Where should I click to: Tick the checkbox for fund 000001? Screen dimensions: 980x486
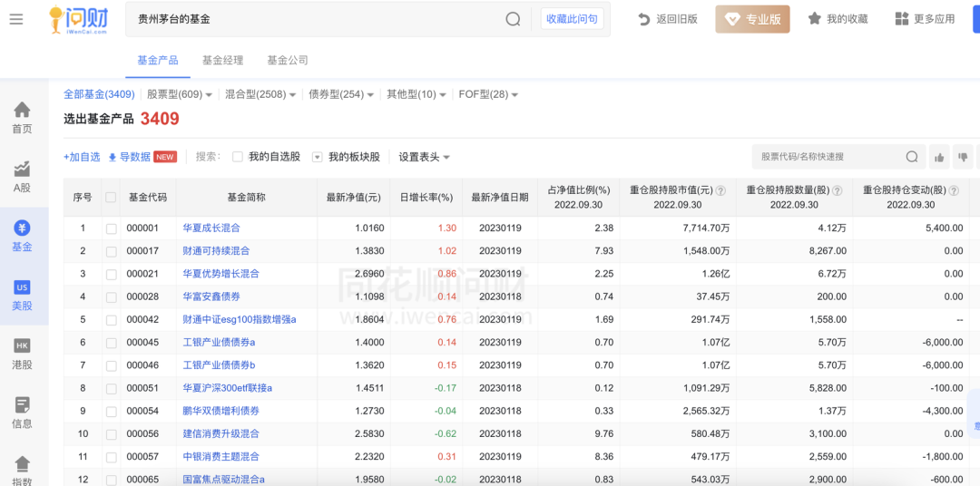[x=112, y=228]
